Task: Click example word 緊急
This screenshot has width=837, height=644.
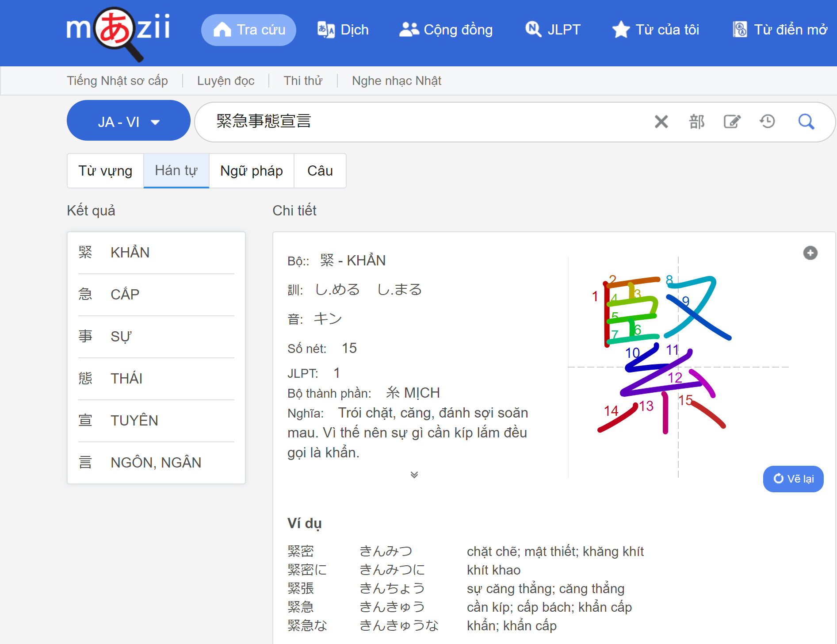Action: coord(301,607)
